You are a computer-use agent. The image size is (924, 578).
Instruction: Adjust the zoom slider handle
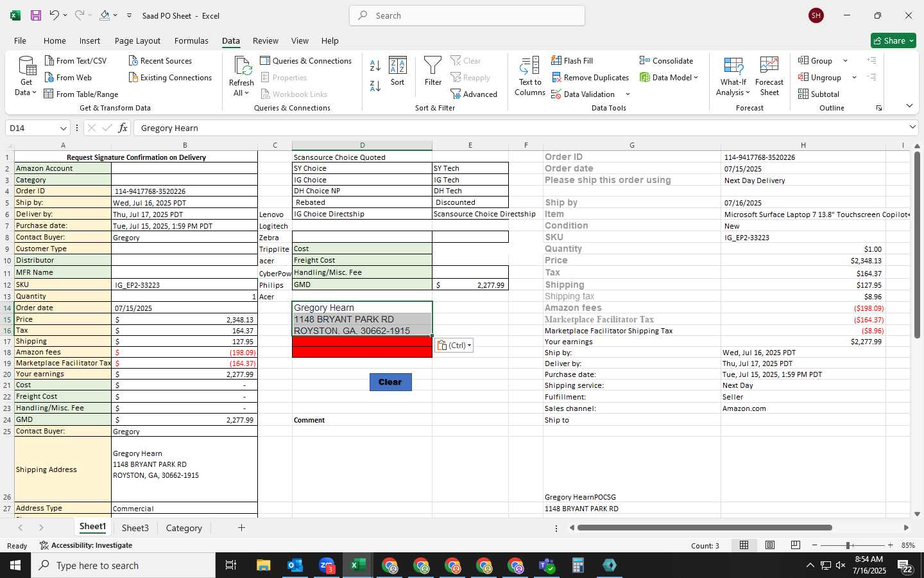tap(848, 545)
